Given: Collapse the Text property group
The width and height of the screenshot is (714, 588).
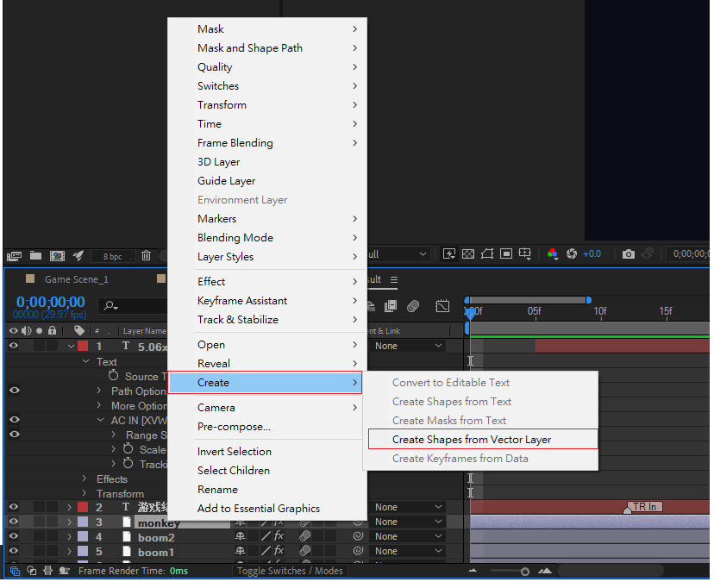Looking at the screenshot, I should point(85,361).
